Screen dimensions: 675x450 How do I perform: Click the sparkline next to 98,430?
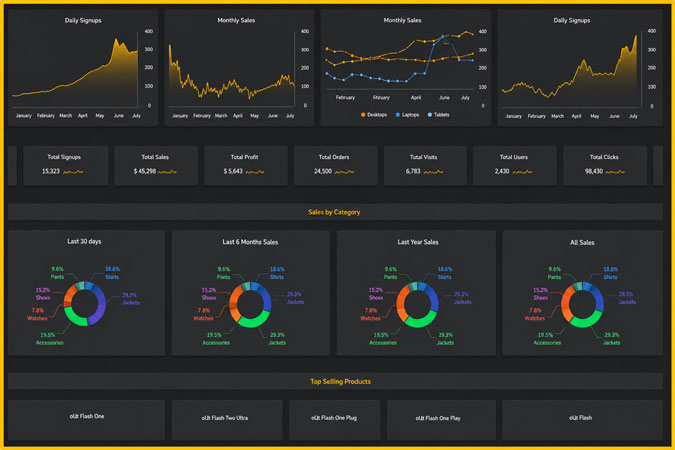[x=615, y=172]
